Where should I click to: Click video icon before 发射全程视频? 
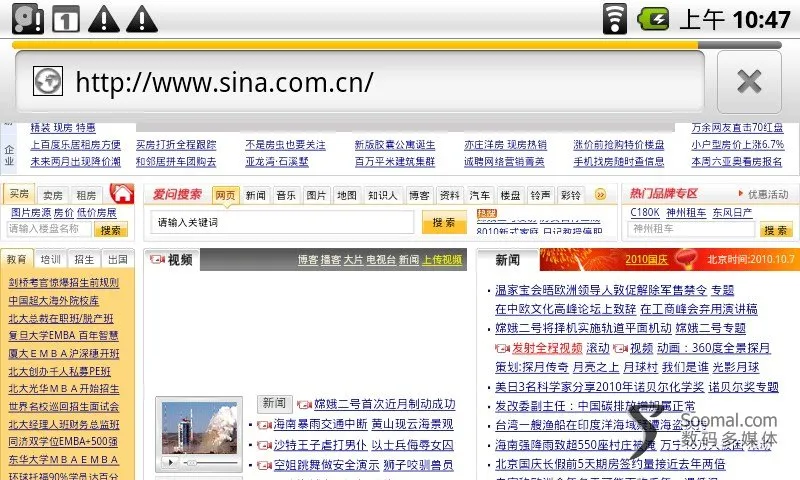(x=503, y=348)
